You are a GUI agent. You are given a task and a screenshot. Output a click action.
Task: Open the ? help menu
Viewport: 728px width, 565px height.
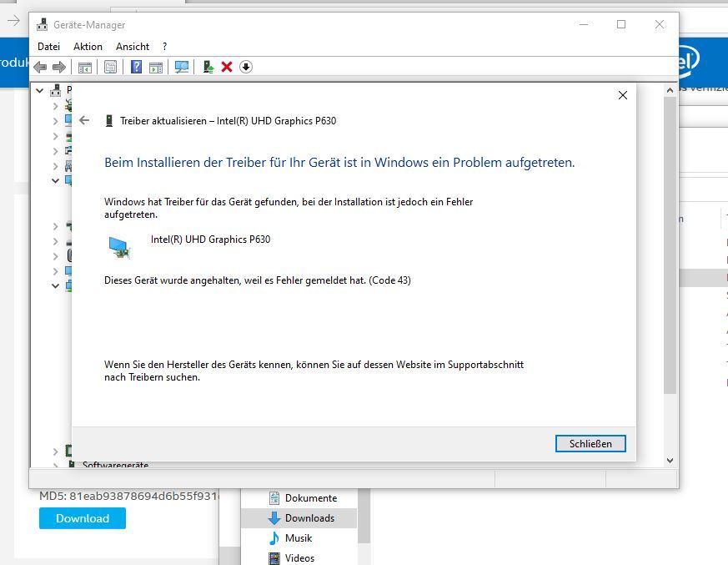pyautogui.click(x=165, y=47)
